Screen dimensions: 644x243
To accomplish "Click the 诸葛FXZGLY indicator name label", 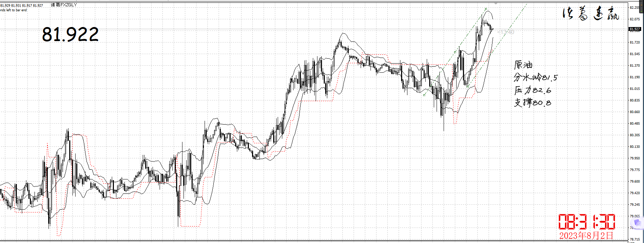I will (x=64, y=5).
